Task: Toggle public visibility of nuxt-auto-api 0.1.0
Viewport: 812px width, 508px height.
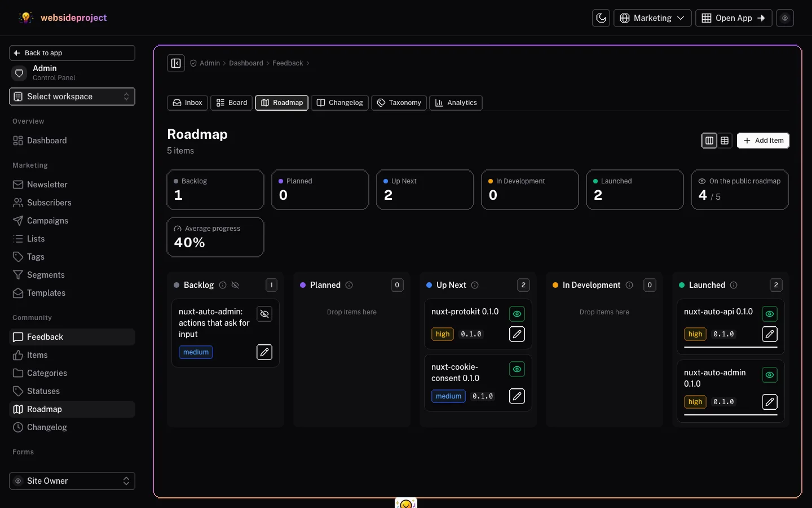Action: click(x=770, y=314)
